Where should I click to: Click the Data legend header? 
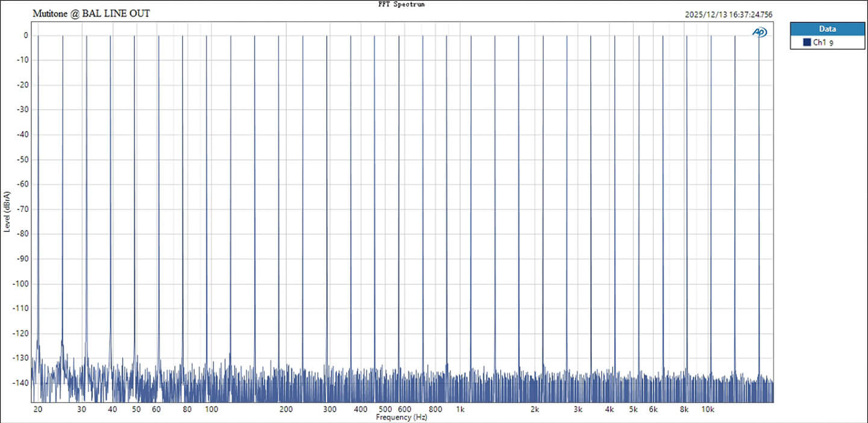[826, 29]
